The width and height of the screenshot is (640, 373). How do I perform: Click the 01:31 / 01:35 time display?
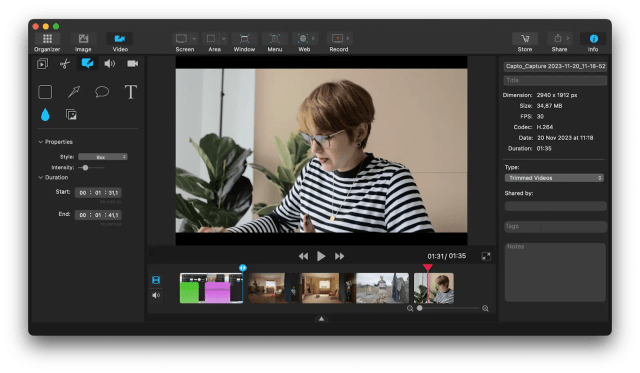click(x=447, y=256)
